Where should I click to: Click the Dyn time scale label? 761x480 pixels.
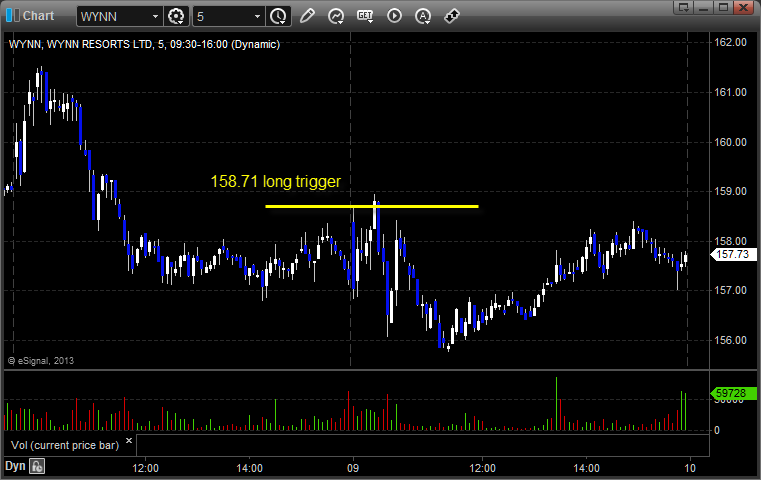point(15,466)
